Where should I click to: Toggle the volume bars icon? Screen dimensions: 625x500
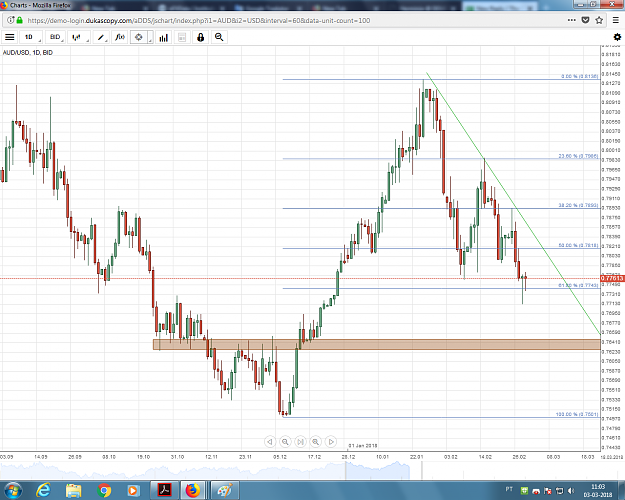coord(163,37)
